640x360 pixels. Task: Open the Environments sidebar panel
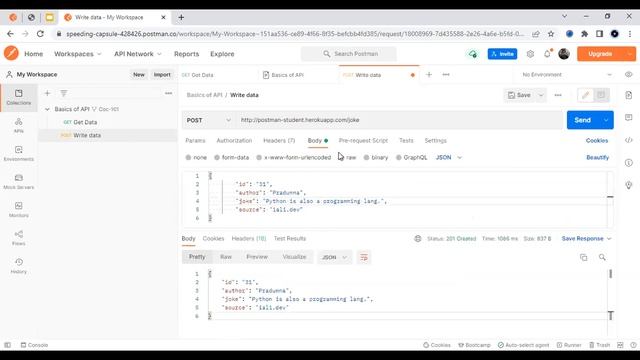tap(19, 153)
